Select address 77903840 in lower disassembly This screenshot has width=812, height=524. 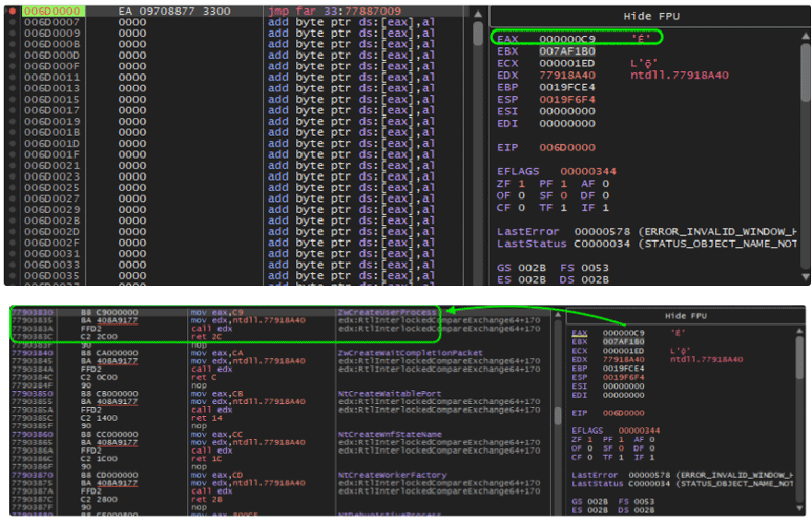point(32,353)
